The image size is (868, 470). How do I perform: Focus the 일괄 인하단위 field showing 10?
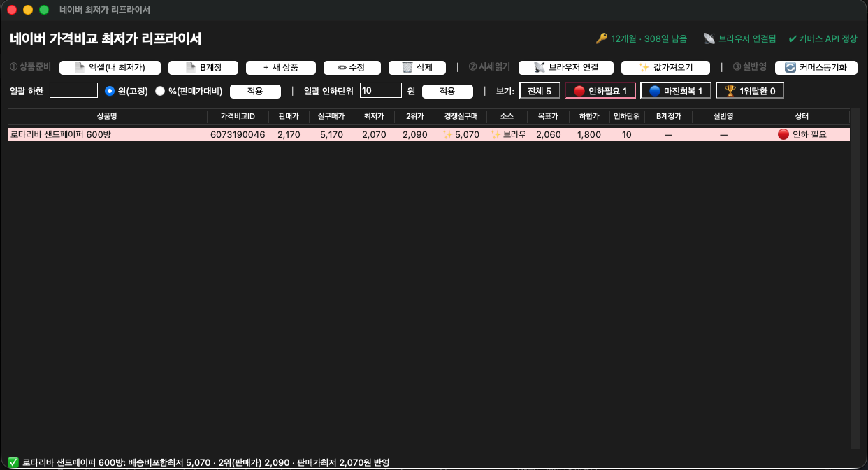pos(380,90)
